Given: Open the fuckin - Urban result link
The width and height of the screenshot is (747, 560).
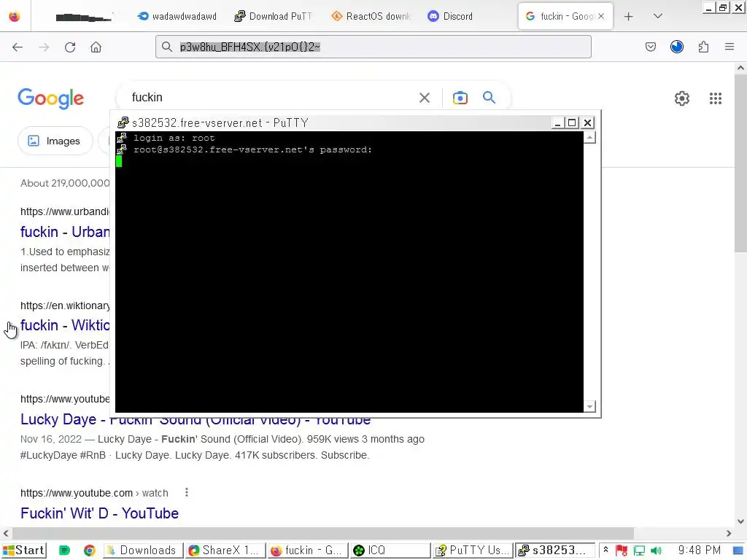Looking at the screenshot, I should coord(65,232).
